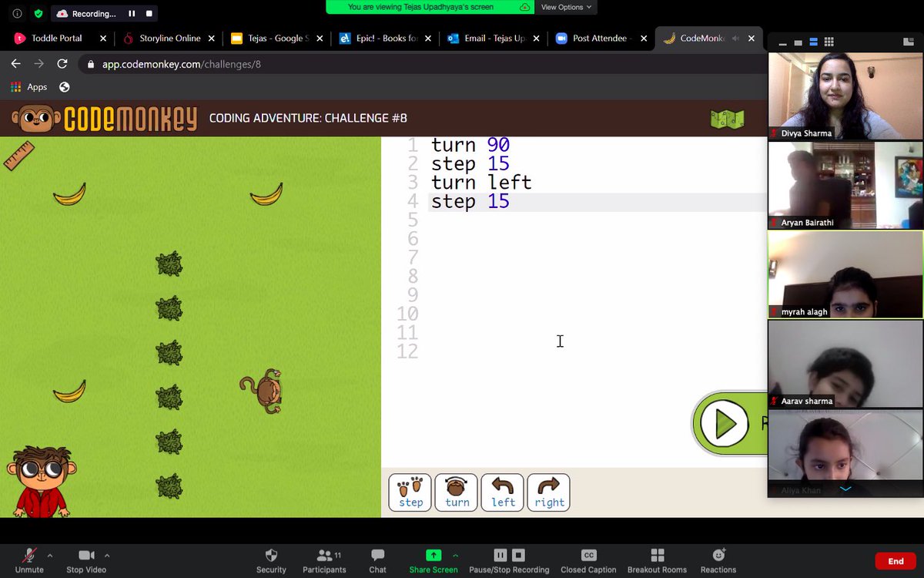Image resolution: width=924 pixels, height=578 pixels.
Task: Click Pause/Stop Recording in toolbar
Action: [509, 560]
